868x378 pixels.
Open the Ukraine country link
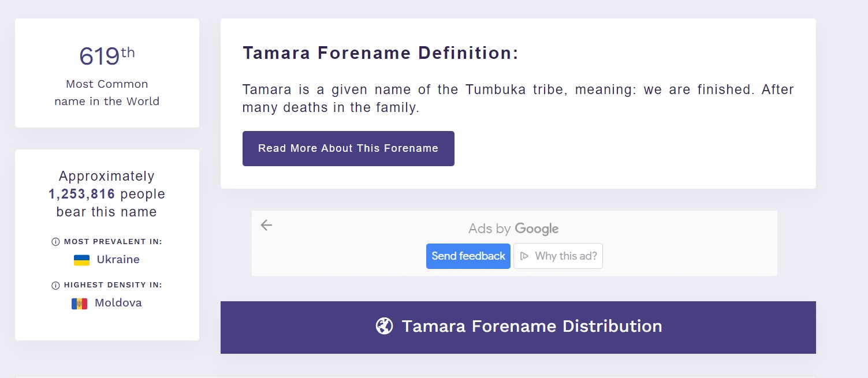[x=118, y=260]
